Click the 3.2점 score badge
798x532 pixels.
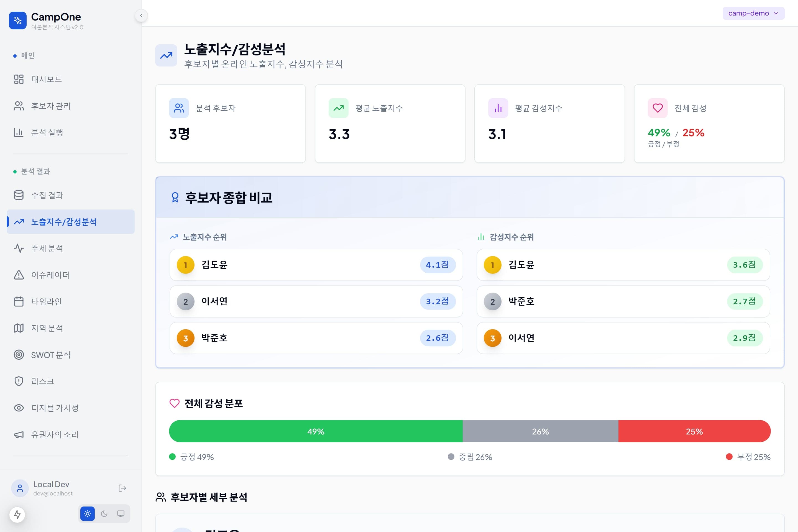click(438, 302)
